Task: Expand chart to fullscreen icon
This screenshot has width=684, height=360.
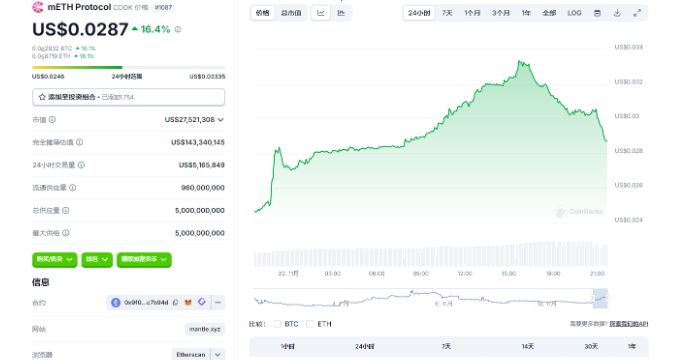Action: (637, 13)
